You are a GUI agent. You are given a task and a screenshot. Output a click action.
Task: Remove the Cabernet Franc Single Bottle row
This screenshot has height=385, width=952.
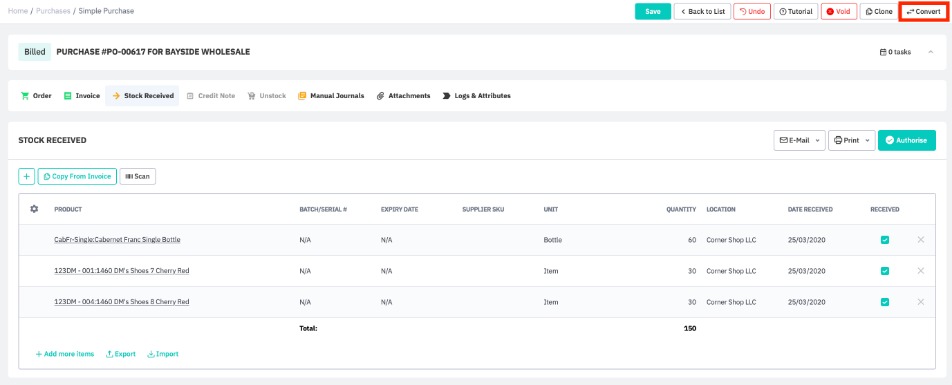tap(920, 240)
